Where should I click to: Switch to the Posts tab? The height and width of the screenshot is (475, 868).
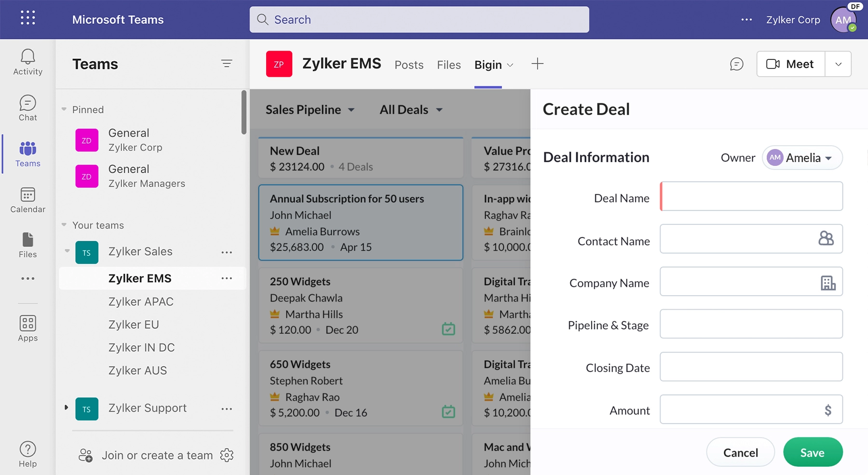pos(409,65)
